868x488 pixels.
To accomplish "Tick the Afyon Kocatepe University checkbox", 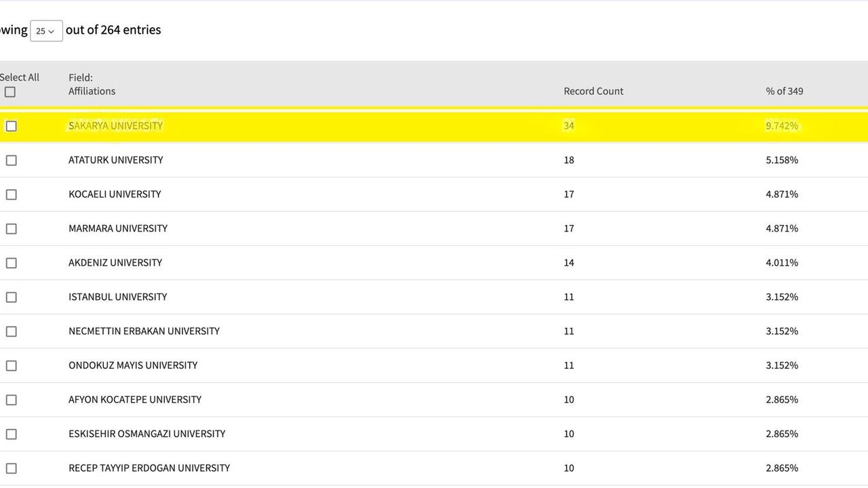I will coord(11,400).
